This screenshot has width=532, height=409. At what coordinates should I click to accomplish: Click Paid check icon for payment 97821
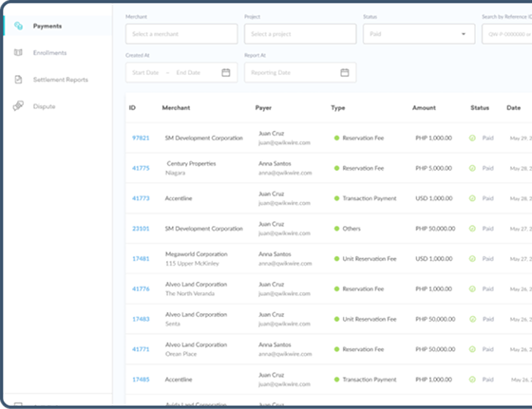tap(472, 138)
